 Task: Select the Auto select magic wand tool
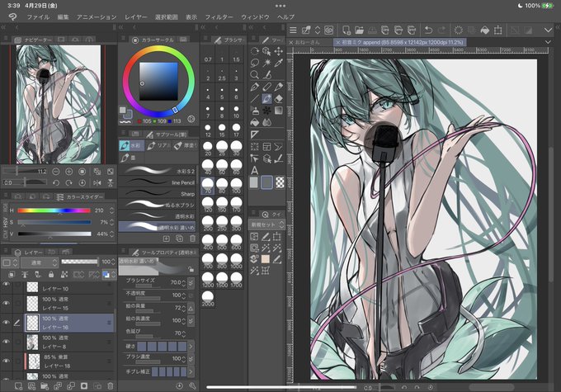pos(266,63)
